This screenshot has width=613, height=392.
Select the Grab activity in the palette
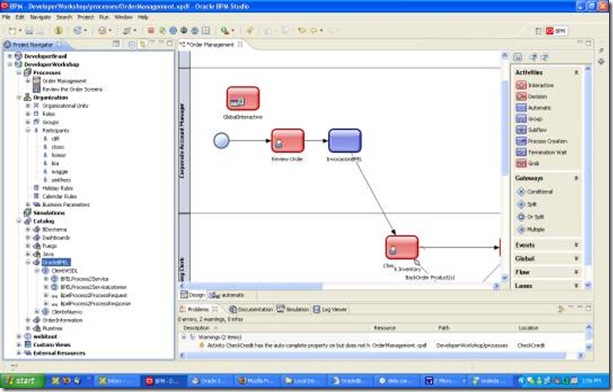tap(528, 163)
